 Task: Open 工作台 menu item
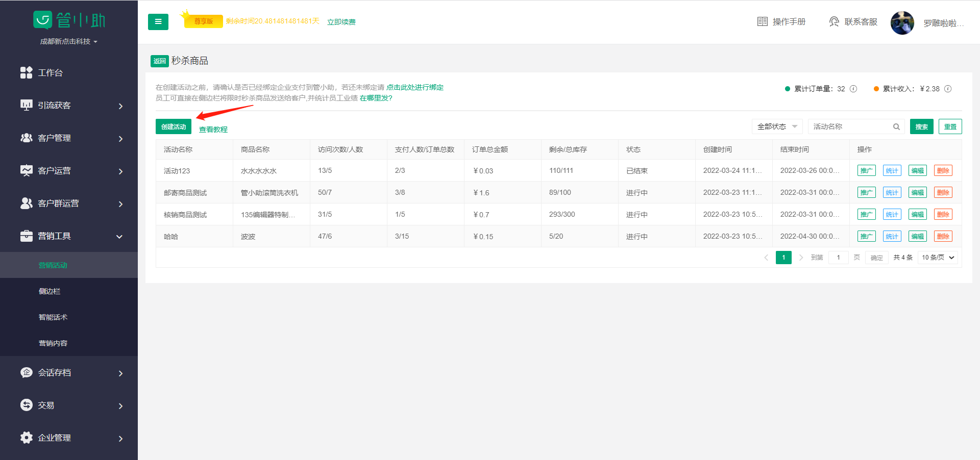pyautogui.click(x=69, y=72)
